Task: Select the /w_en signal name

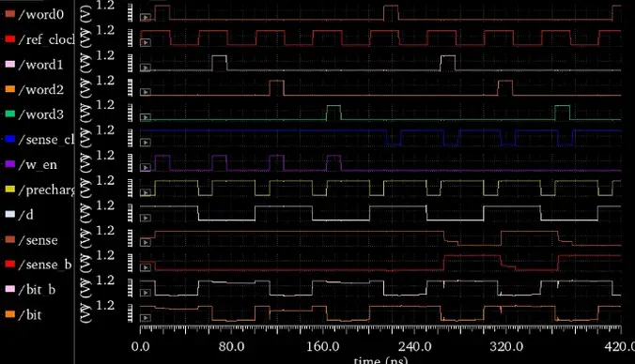Action: click(39, 165)
